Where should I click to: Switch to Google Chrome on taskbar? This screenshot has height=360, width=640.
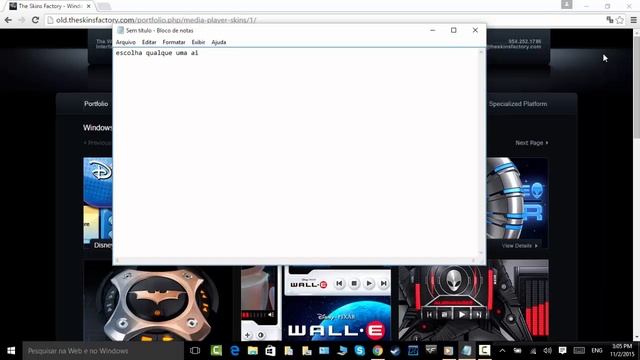tap(378, 351)
